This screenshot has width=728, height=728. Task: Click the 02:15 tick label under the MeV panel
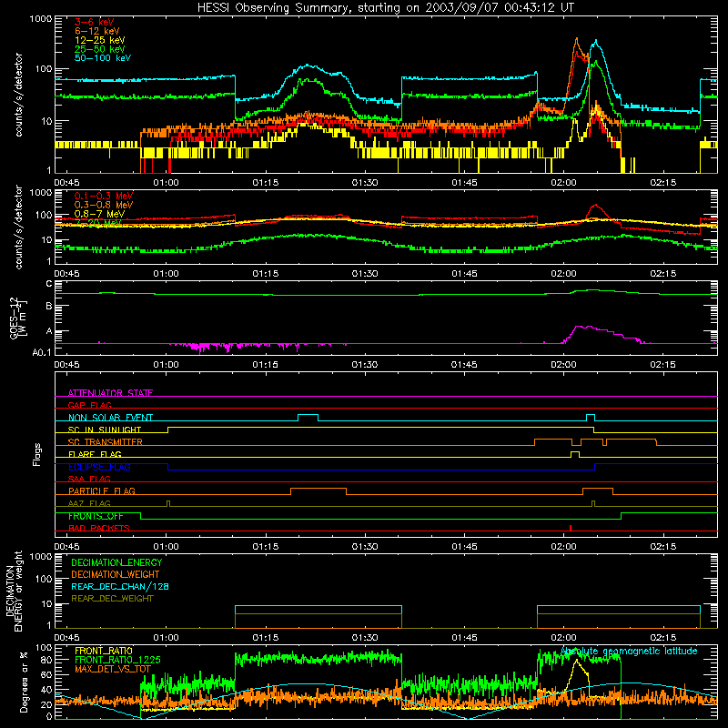click(x=663, y=274)
